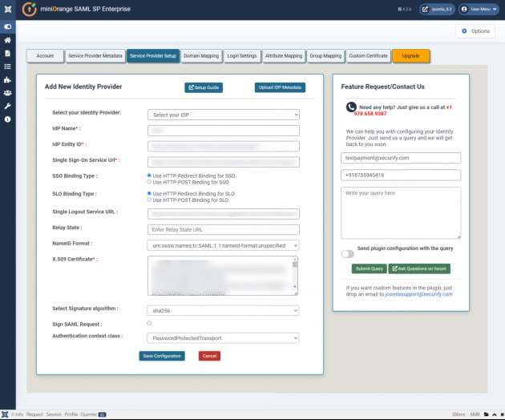Open the debug bar Session tab
505x420 pixels.
[54, 414]
